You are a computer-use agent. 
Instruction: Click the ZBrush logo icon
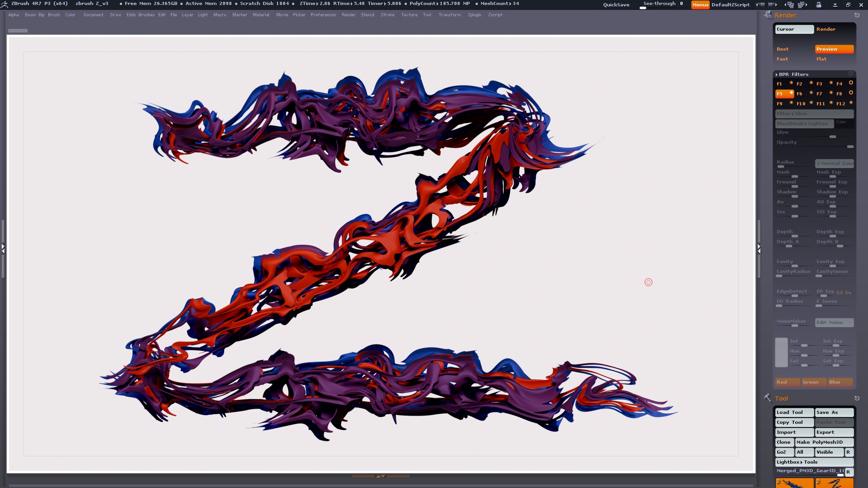click(x=5, y=4)
